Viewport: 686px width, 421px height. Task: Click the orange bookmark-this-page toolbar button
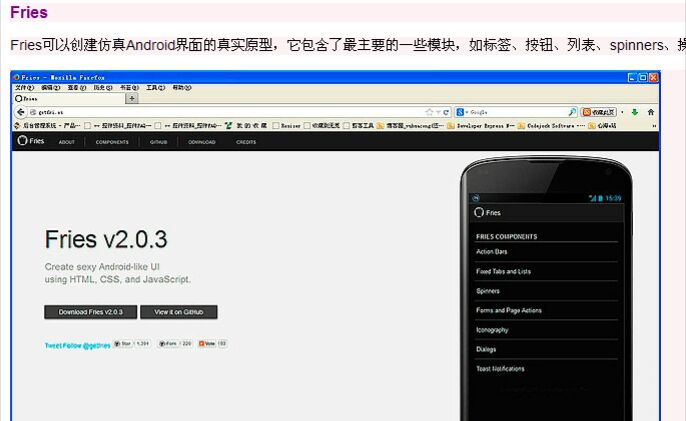click(598, 112)
